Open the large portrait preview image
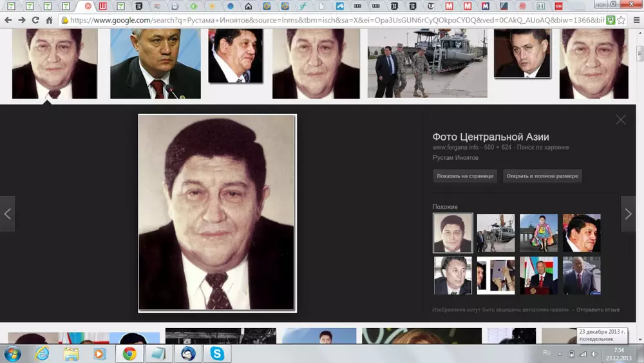 coord(217,213)
